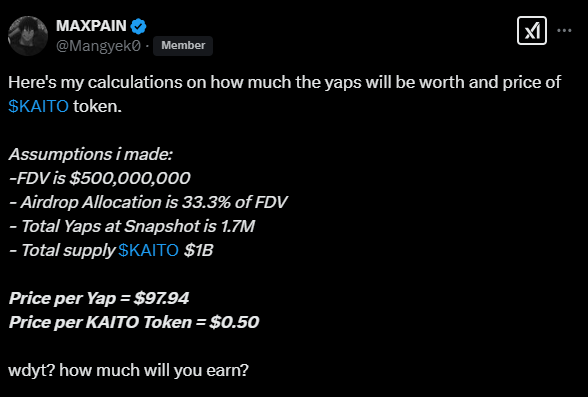The height and width of the screenshot is (397, 588).
Task: Open the $KAITO cashtag in Total supply line
Action: [148, 250]
